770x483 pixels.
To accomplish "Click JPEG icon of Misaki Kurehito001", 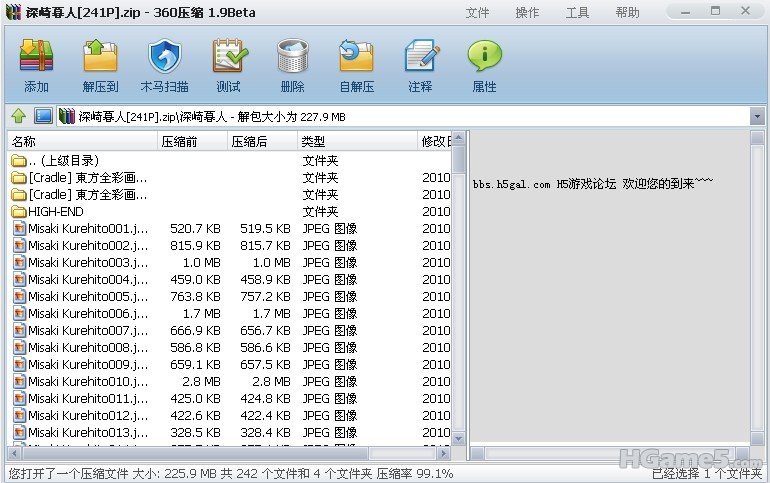I will (19, 229).
